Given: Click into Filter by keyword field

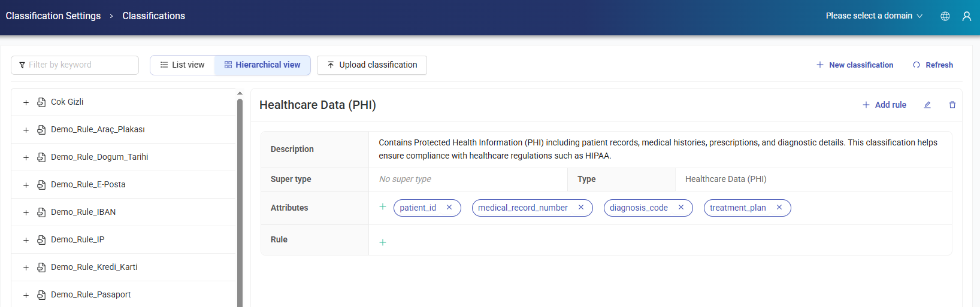Looking at the screenshot, I should pyautogui.click(x=75, y=65).
